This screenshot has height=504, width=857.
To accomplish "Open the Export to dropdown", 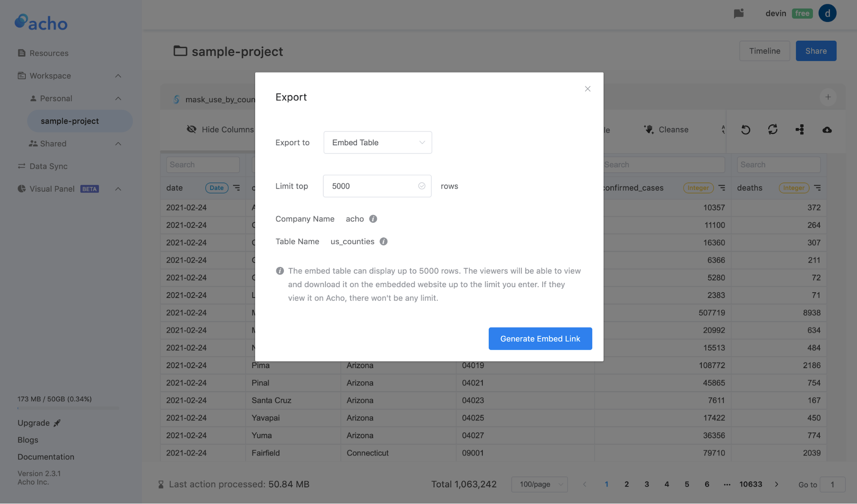I will tap(377, 142).
